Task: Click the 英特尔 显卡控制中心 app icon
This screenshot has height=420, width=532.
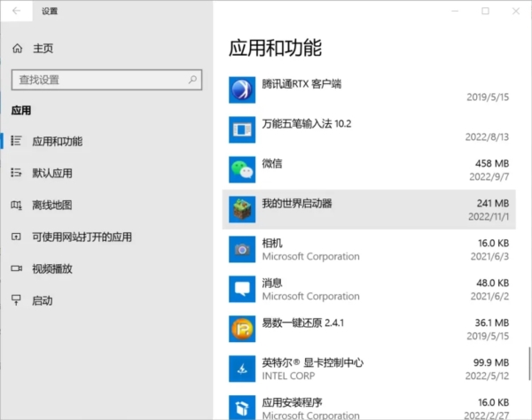Action: (x=242, y=369)
